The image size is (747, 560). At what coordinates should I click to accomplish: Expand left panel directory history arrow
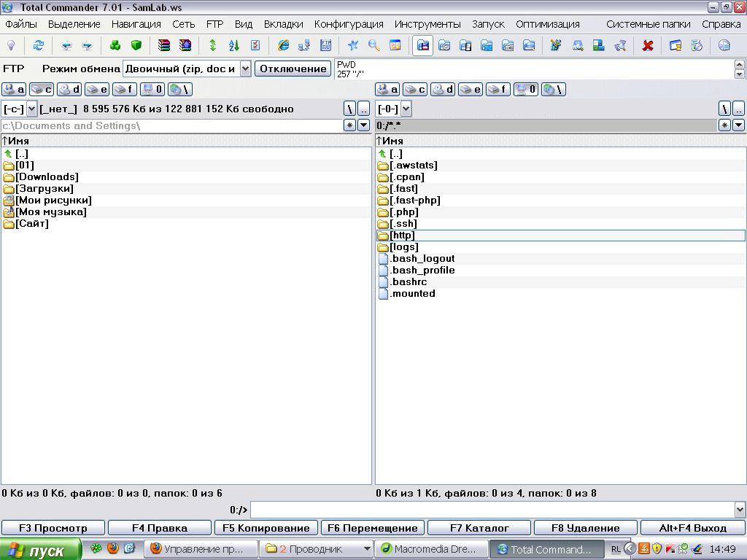coord(363,125)
